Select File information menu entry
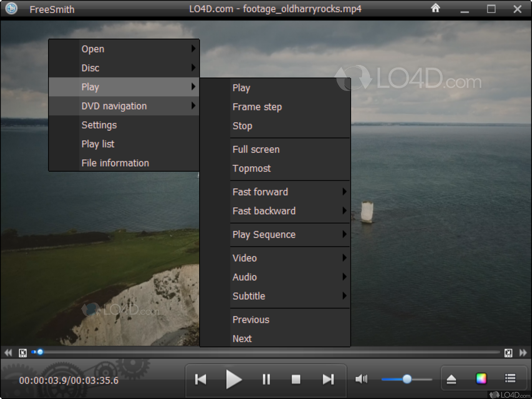 (x=115, y=163)
